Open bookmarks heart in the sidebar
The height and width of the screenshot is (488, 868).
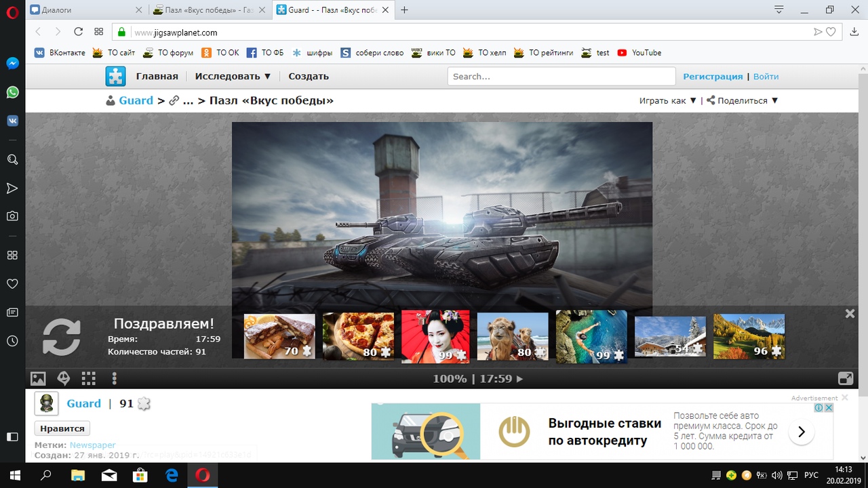click(12, 283)
